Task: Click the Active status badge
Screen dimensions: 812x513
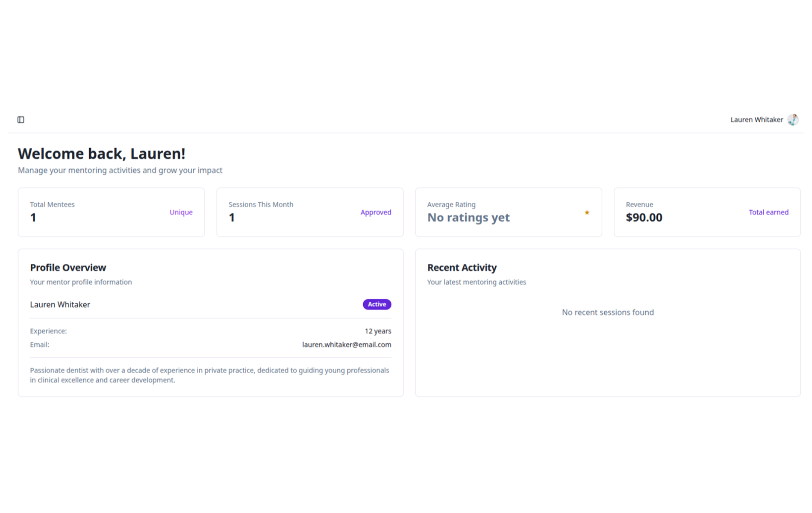Action: coord(377,304)
